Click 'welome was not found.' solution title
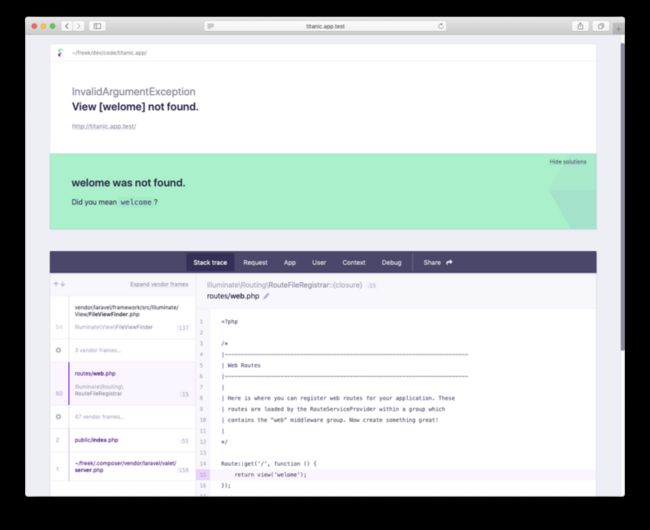650x530 pixels. (129, 182)
